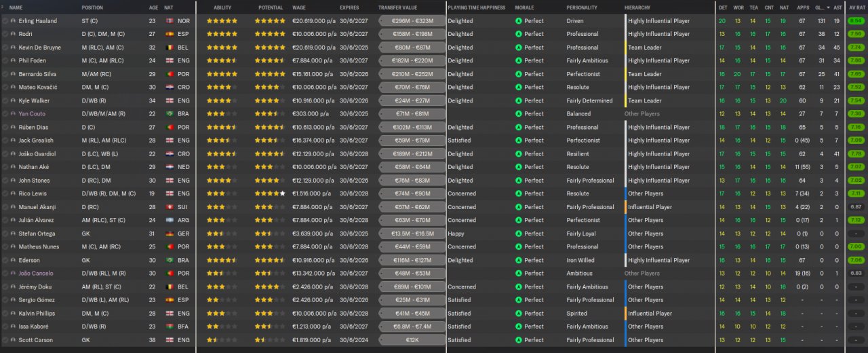868x353 pixels.
Task: Click the player info icon beside Erling Haaland
Action: (x=13, y=21)
